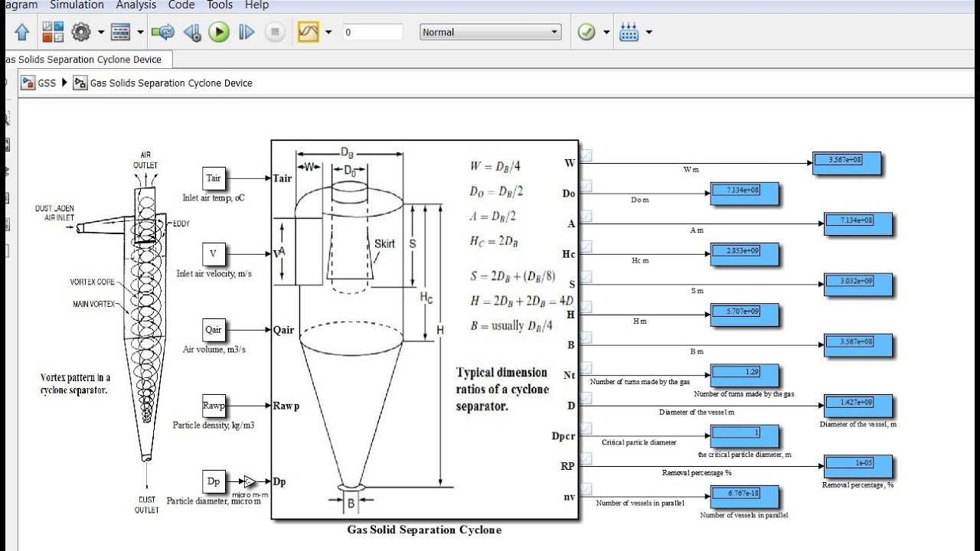Toggle the signal checkbox on Nt output
The width and height of the screenshot is (980, 551).
[586, 368]
